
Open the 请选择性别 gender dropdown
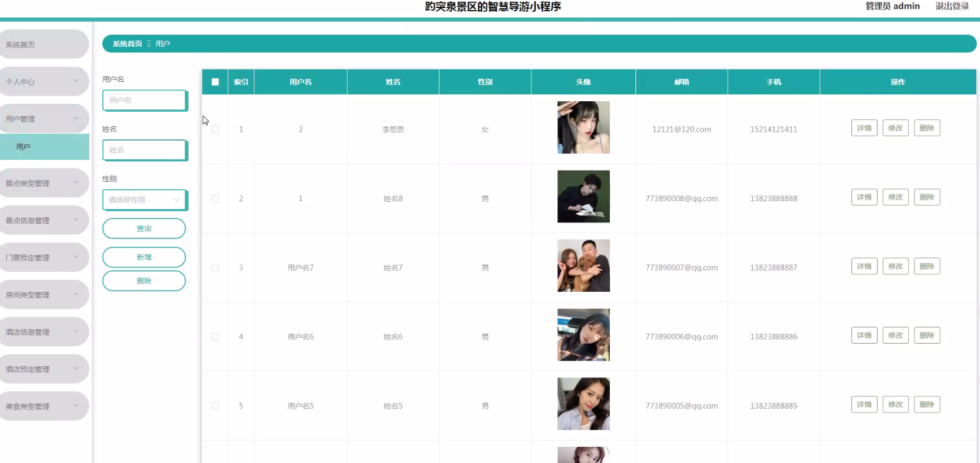click(144, 200)
